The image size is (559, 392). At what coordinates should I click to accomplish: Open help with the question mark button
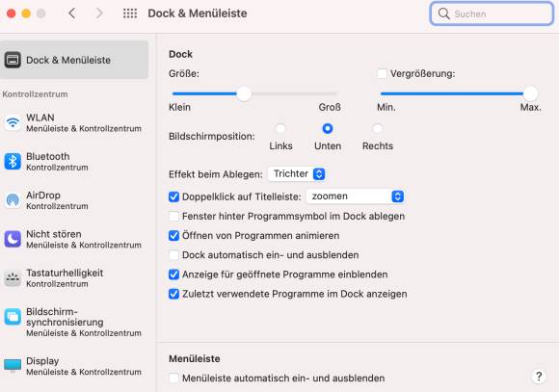click(539, 377)
